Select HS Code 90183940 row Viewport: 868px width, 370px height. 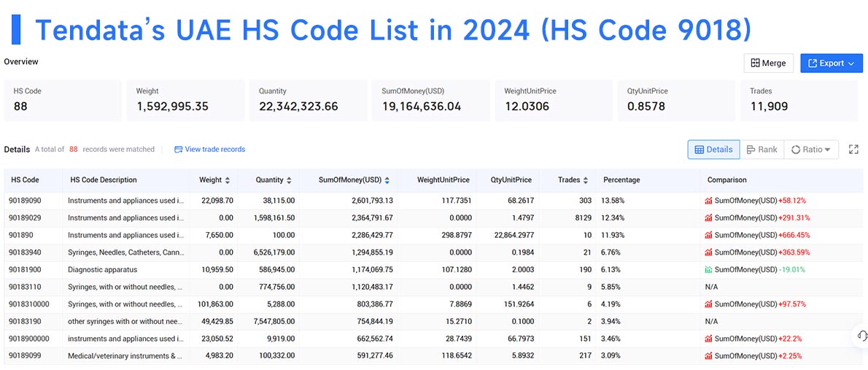point(433,253)
